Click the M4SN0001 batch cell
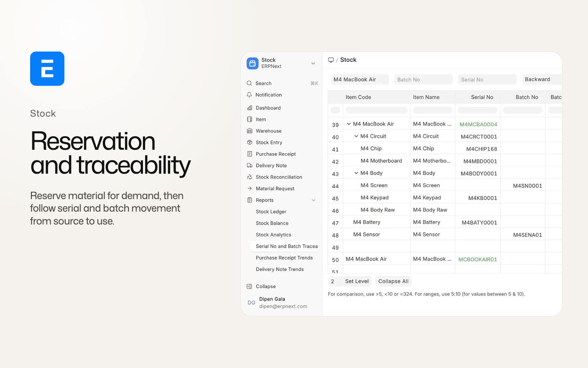Screen dimensions: 588x368 [x=523, y=185]
